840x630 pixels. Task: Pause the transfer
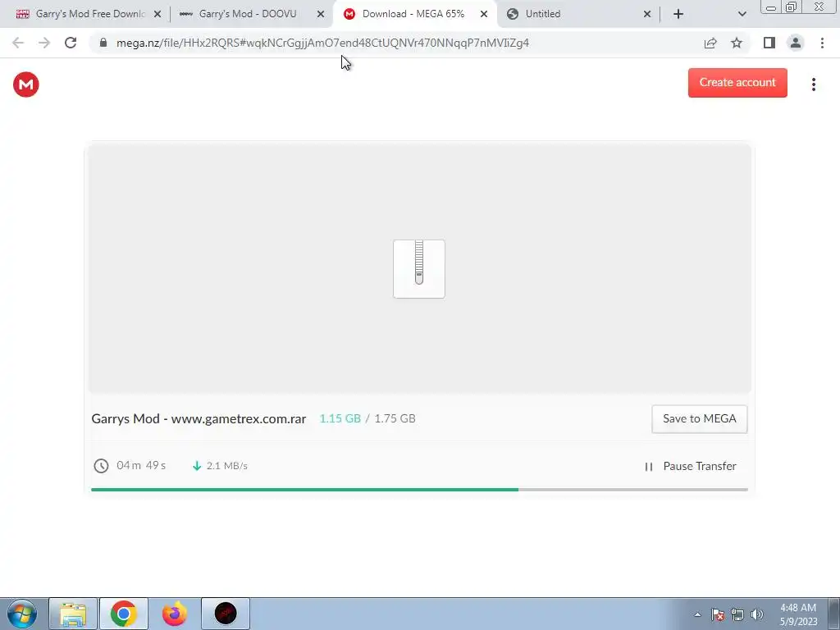690,466
